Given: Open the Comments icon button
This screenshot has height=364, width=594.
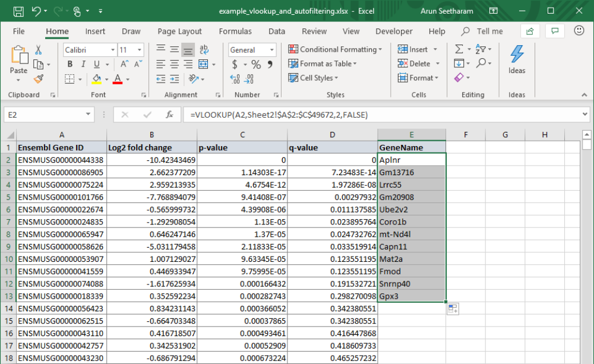Looking at the screenshot, I should coord(555,31).
